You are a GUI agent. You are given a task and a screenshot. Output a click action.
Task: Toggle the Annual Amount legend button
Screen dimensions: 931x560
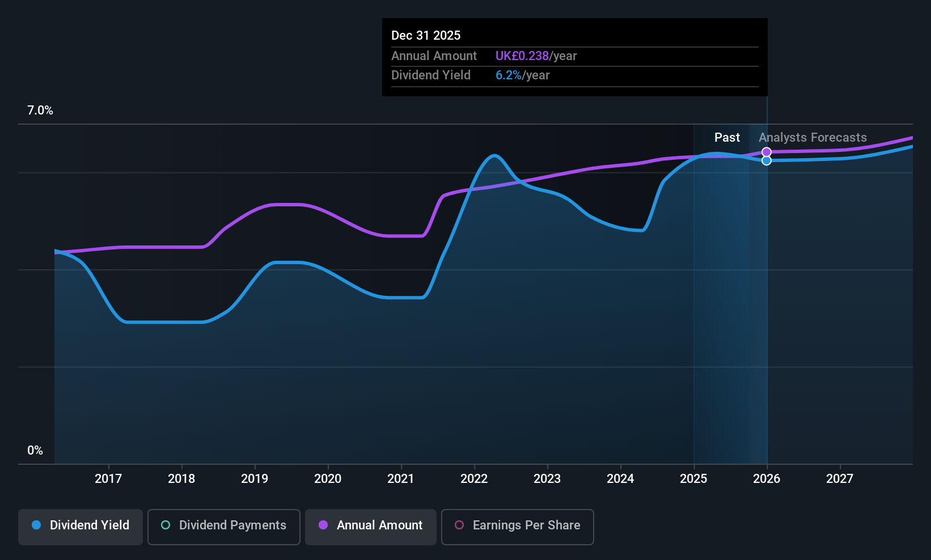371,527
